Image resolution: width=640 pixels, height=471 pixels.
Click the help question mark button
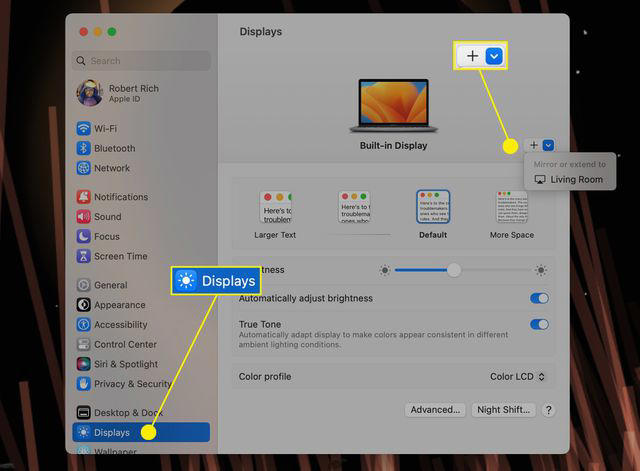pos(549,410)
